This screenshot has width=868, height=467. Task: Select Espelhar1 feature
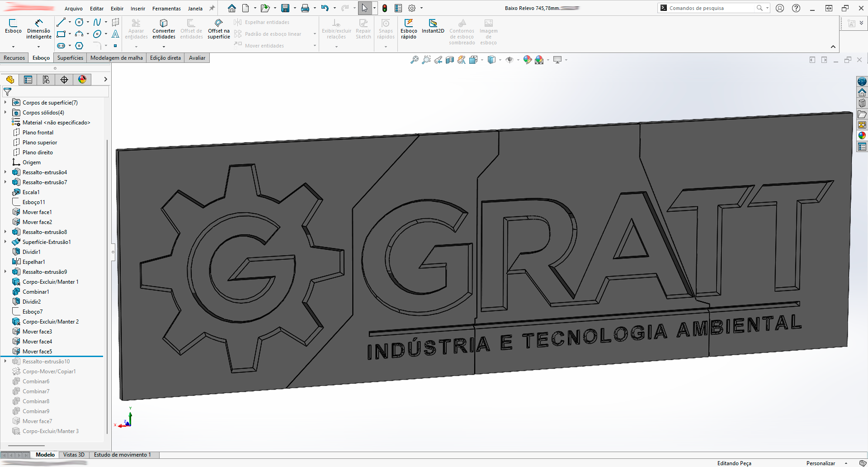click(x=34, y=262)
